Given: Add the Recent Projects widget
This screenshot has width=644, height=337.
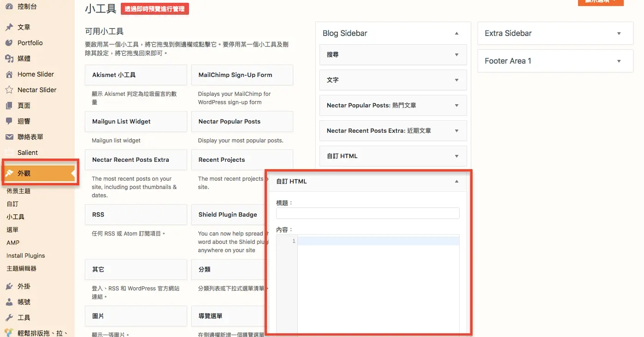Looking at the screenshot, I should 242,160.
